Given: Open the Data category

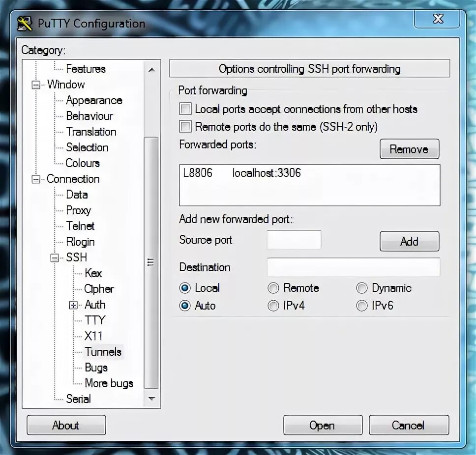Looking at the screenshot, I should (77, 195).
